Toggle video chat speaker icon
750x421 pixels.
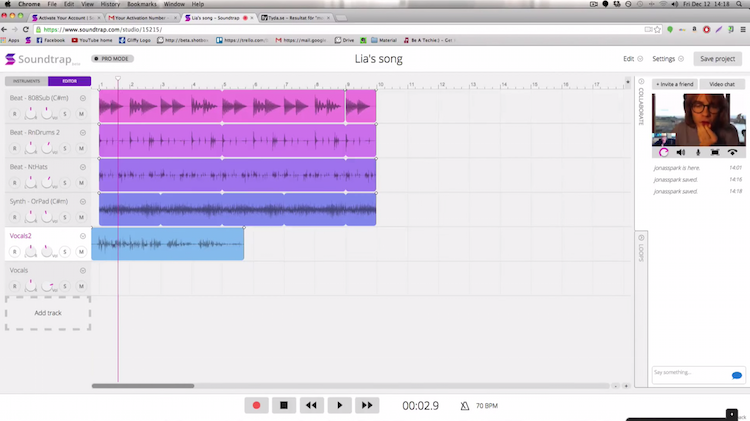tap(681, 152)
